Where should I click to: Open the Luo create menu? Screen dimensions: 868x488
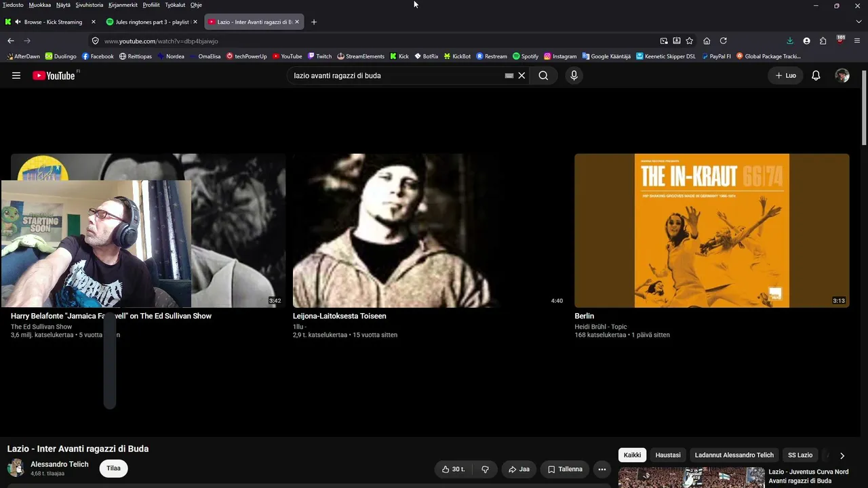[785, 75]
